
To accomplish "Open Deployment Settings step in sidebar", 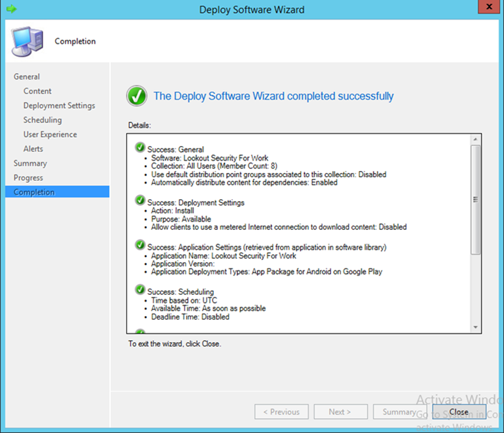I will 59,106.
